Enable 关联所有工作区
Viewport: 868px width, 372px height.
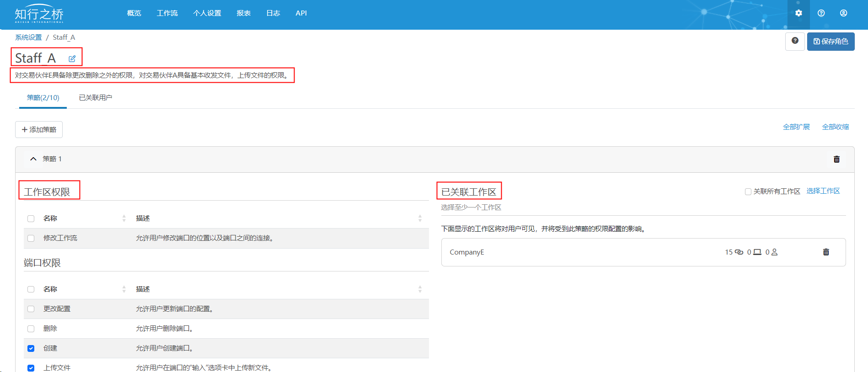tap(748, 191)
